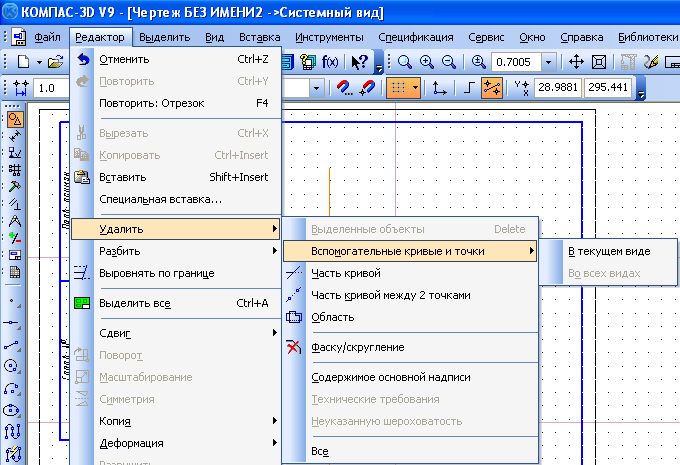Viewport: 680px width, 465px height.
Task: Choose Специальная вставка...
Action: 176,199
